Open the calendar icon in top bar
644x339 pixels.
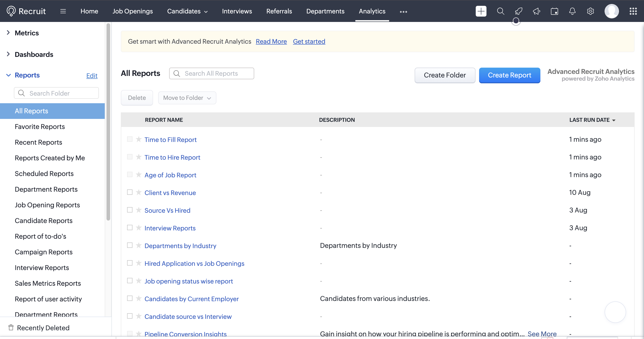point(554,11)
